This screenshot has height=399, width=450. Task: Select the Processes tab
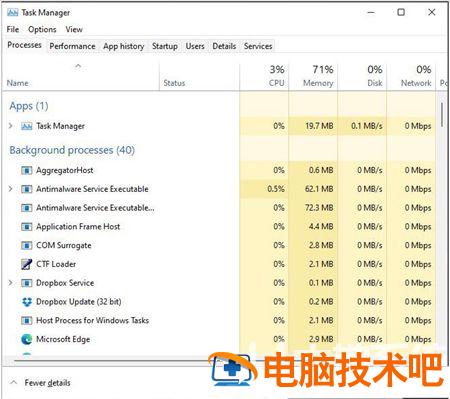pos(24,45)
